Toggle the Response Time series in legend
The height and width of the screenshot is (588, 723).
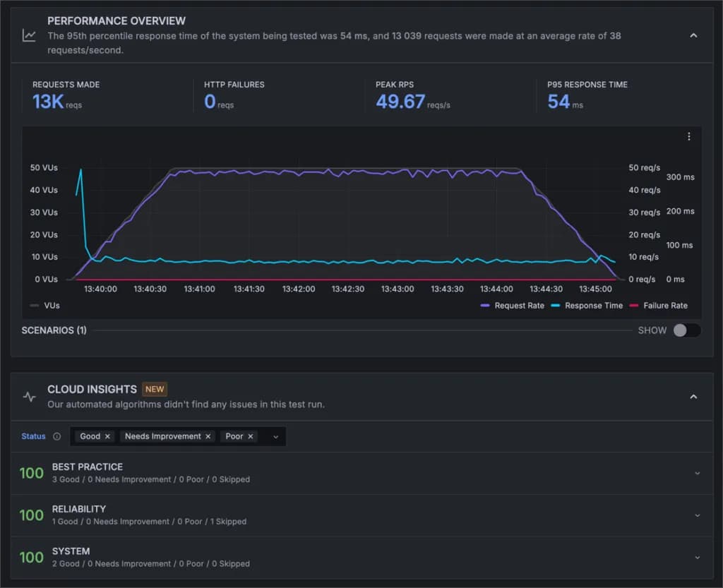[593, 305]
